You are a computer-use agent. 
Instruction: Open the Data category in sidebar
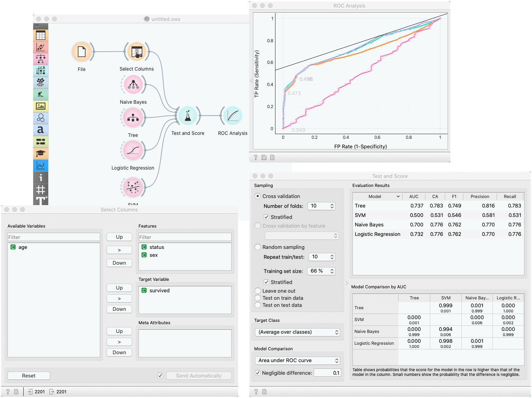41,36
